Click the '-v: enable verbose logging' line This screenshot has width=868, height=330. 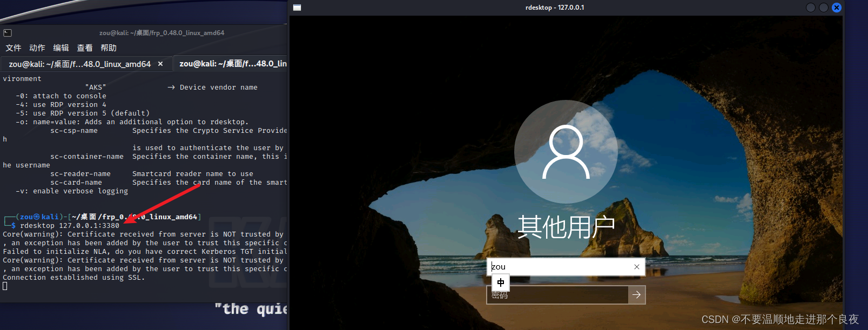point(72,191)
